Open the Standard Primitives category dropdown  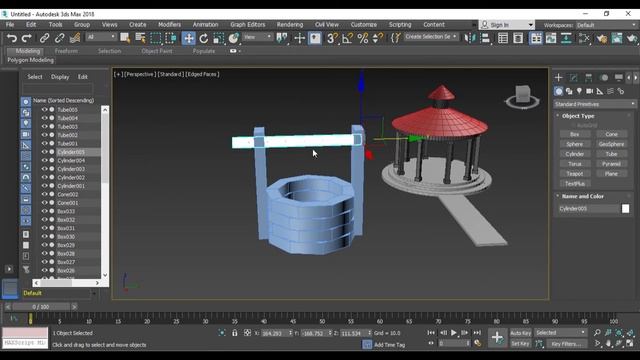point(594,104)
